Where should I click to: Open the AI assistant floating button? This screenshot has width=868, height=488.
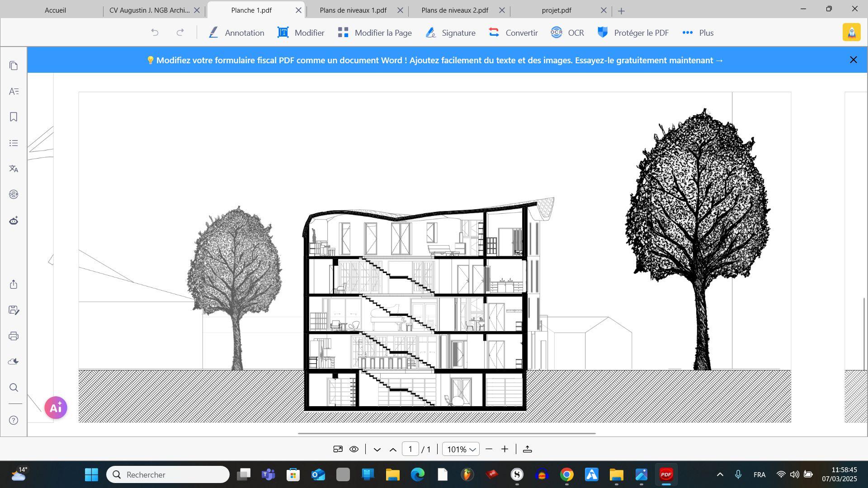56,408
